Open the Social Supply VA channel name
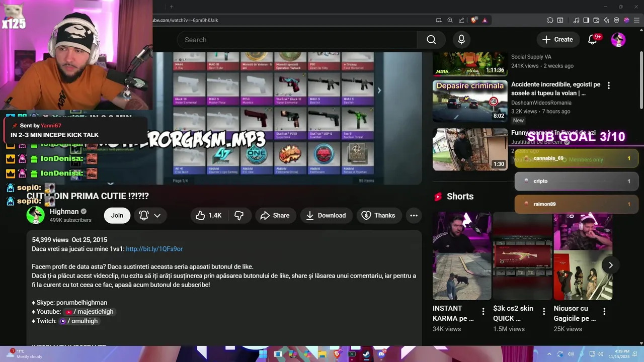The image size is (644, 362). pos(531,57)
